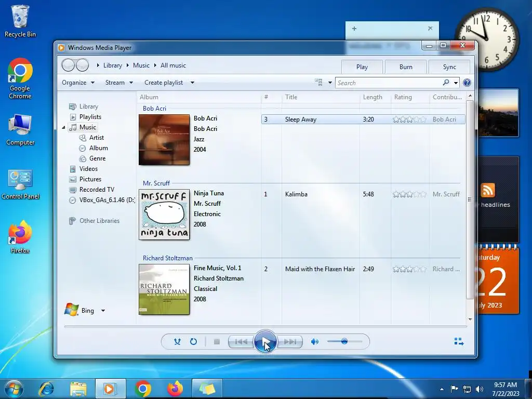Click the View options icon
532x399 pixels.
click(318, 82)
